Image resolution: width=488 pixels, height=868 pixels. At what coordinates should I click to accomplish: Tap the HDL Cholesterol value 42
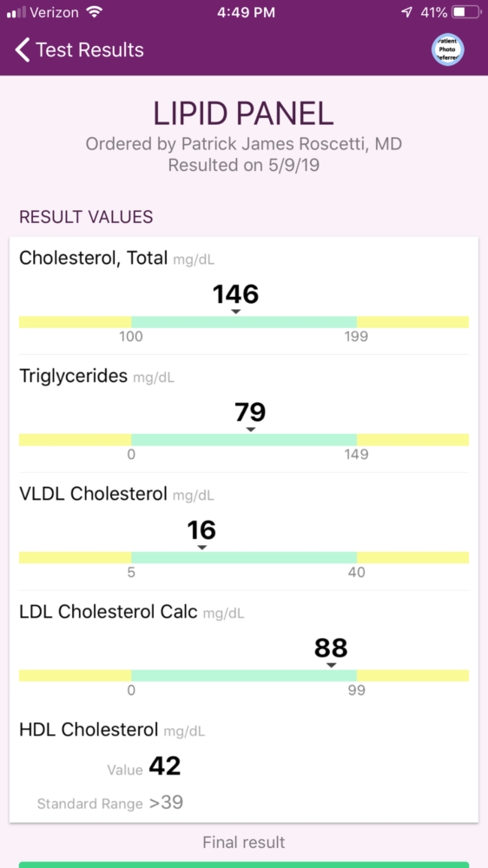click(x=165, y=766)
